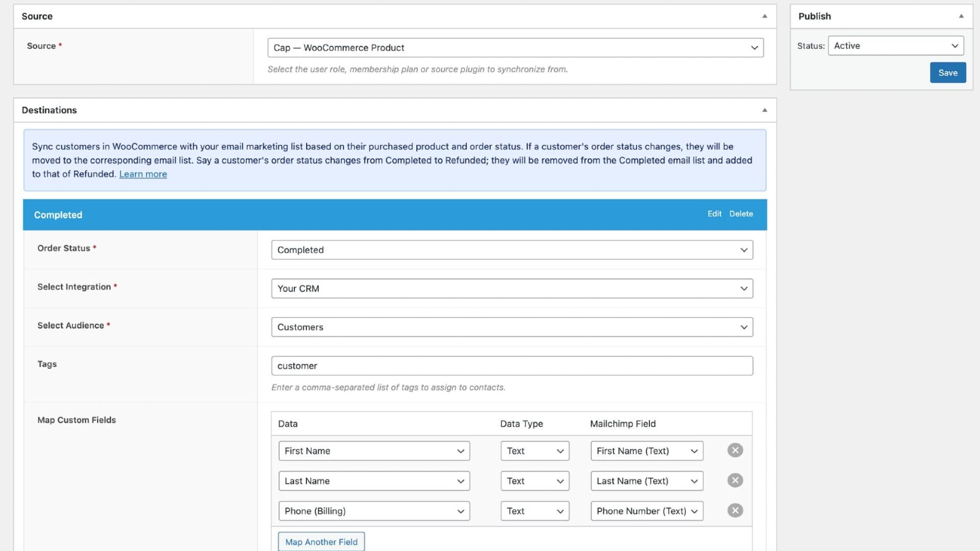The height and width of the screenshot is (551, 980).
Task: Delete the Phone (Billing) mapping row
Action: coord(735,511)
